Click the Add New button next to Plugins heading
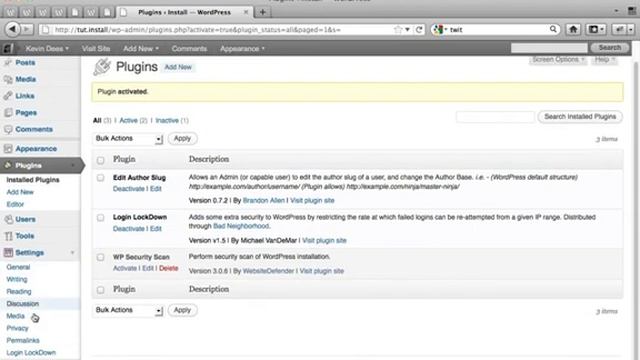 [x=178, y=67]
